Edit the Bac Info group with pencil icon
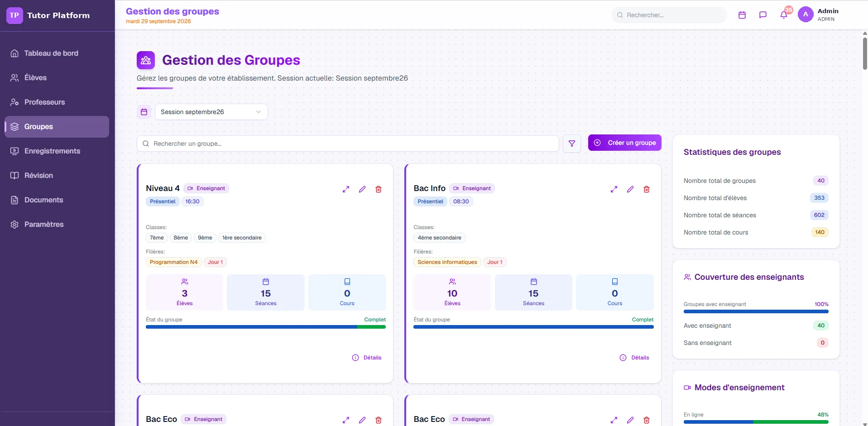Screen dimensions: 868x426 (630, 189)
